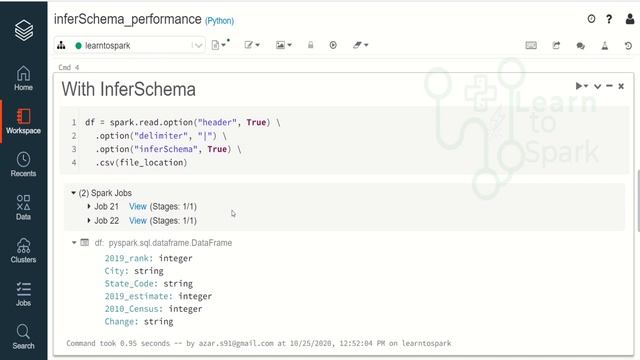Click the Experiment flask icon
The height and width of the screenshot is (360, 640).
(605, 46)
